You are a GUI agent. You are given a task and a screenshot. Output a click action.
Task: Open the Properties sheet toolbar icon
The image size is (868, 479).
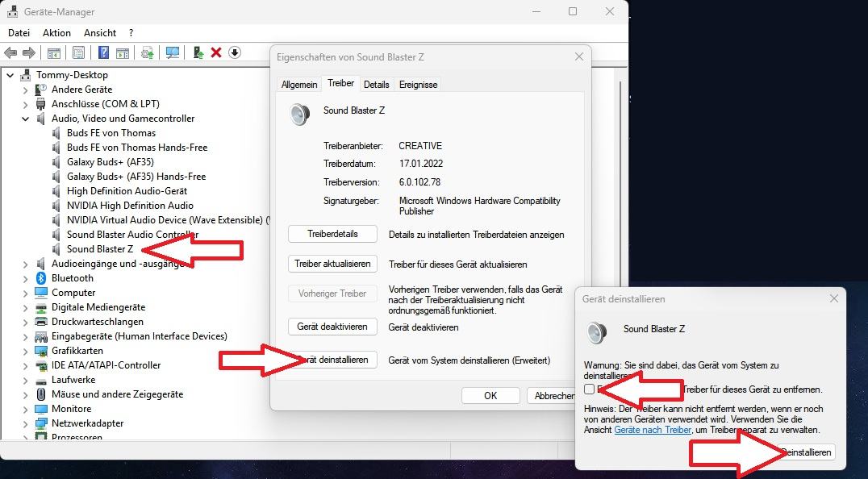click(x=78, y=52)
